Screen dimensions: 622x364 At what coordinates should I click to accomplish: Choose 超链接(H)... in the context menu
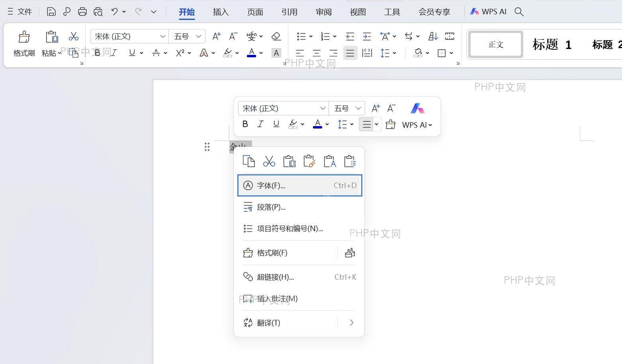(x=300, y=277)
